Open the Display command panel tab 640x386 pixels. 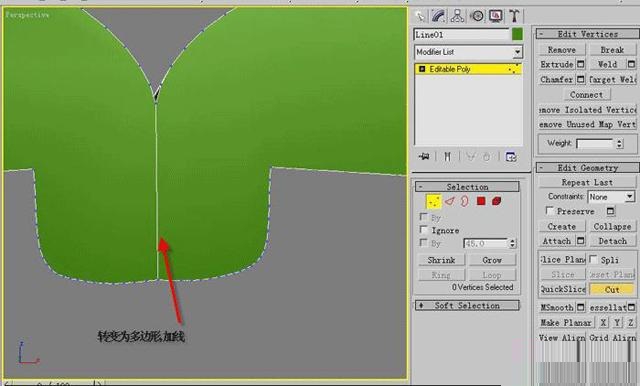pos(495,16)
